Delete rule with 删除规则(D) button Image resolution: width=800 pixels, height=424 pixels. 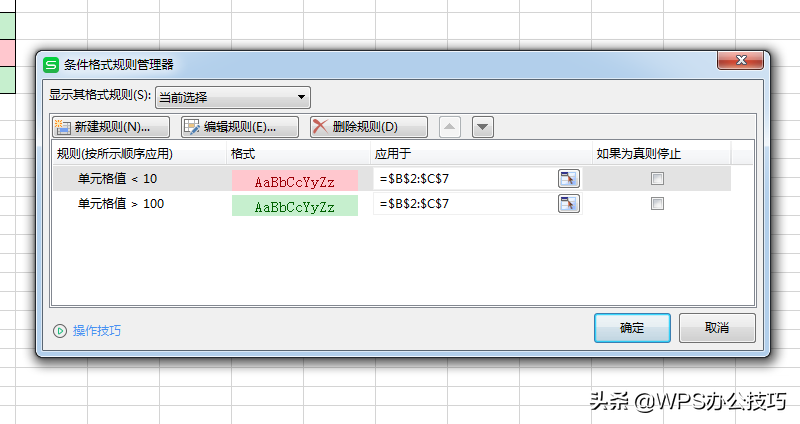369,127
